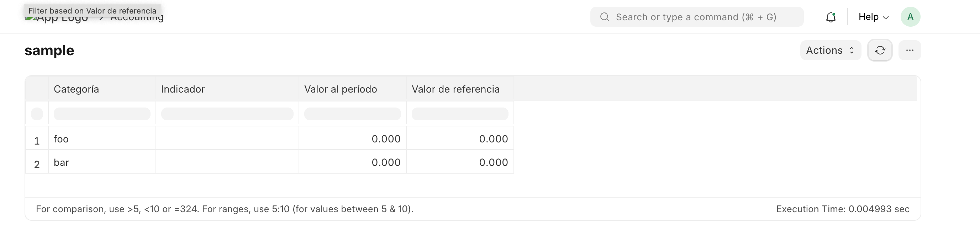Viewport: 980px width, 230px height.
Task: Open the notifications bell
Action: [831, 17]
